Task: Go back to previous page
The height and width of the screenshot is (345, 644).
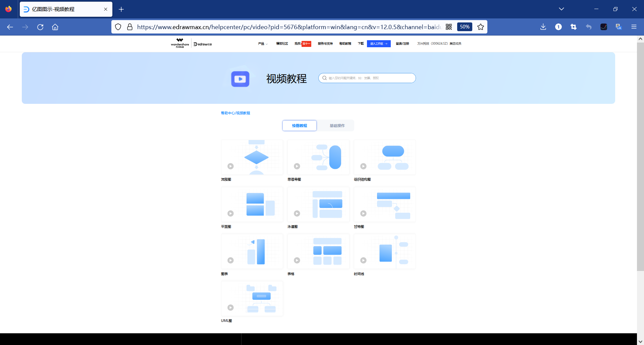Action: pyautogui.click(x=10, y=27)
